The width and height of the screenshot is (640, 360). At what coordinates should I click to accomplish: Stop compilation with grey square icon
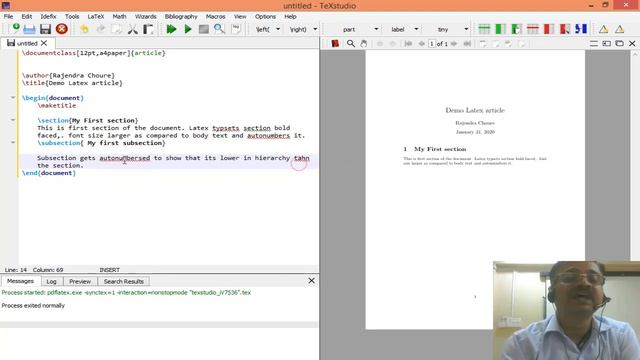click(x=204, y=29)
